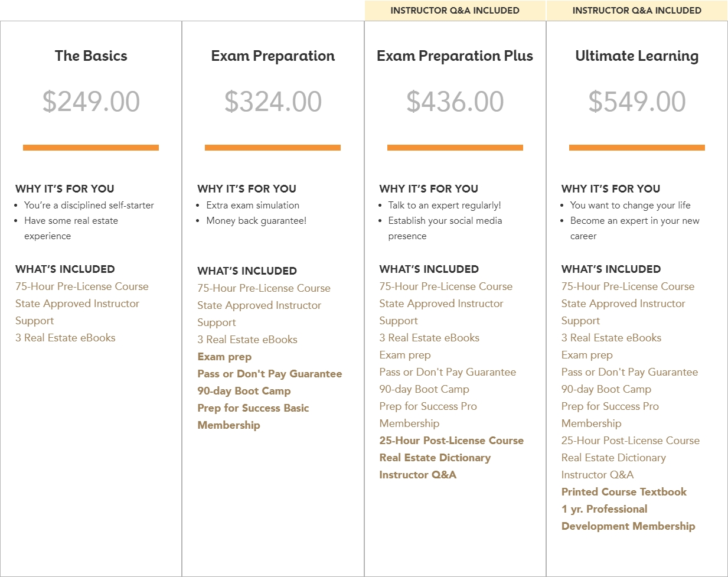Pick the $549.00 price

pos(636,102)
